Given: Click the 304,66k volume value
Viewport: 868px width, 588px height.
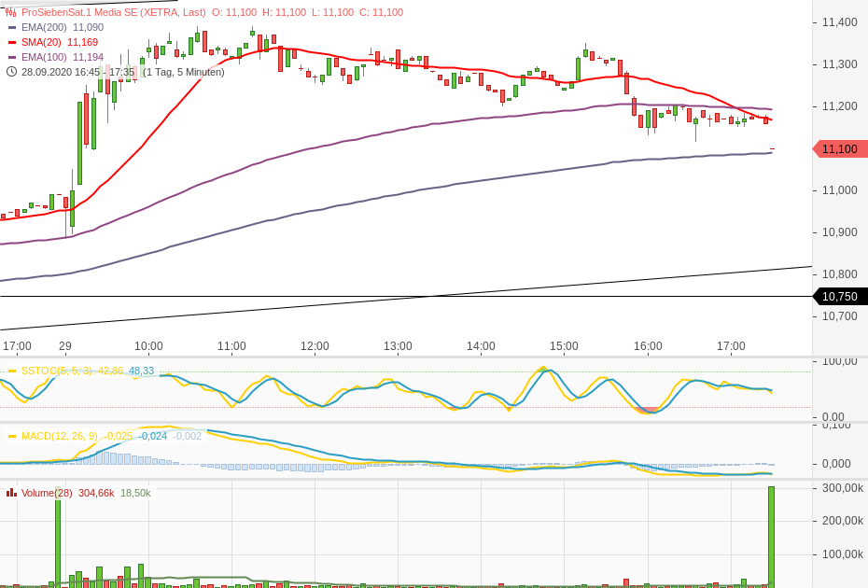Looking at the screenshot, I should [96, 493].
